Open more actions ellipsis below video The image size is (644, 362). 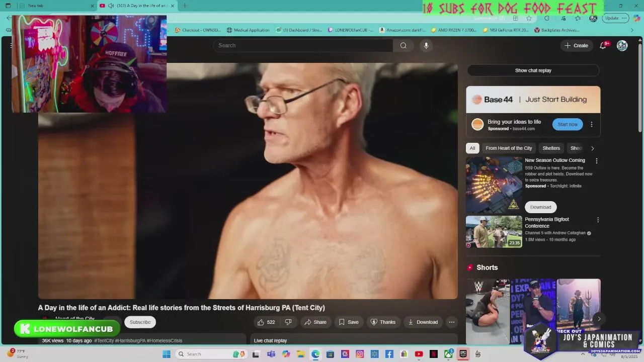coord(451,322)
